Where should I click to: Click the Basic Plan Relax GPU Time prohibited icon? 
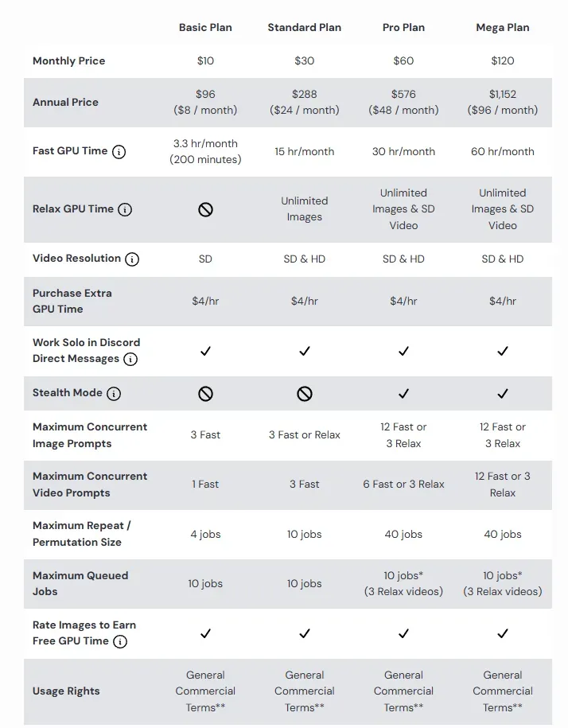point(205,209)
